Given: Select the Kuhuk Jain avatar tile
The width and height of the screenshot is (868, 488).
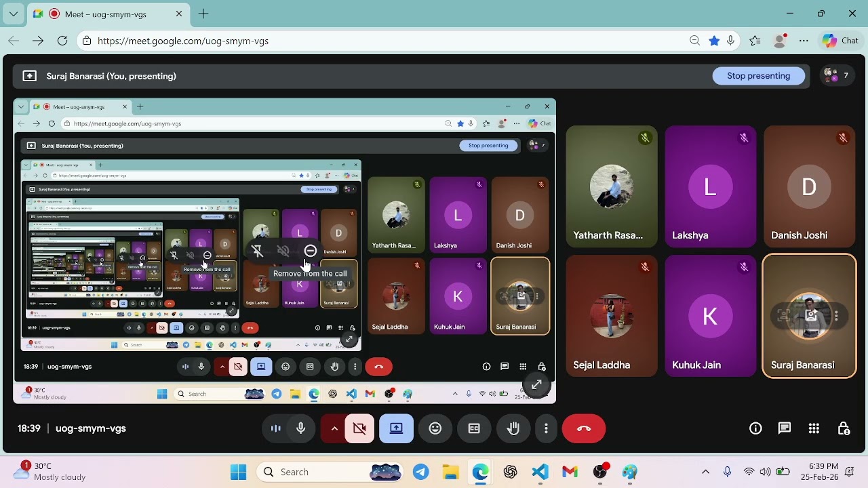Looking at the screenshot, I should tap(710, 316).
